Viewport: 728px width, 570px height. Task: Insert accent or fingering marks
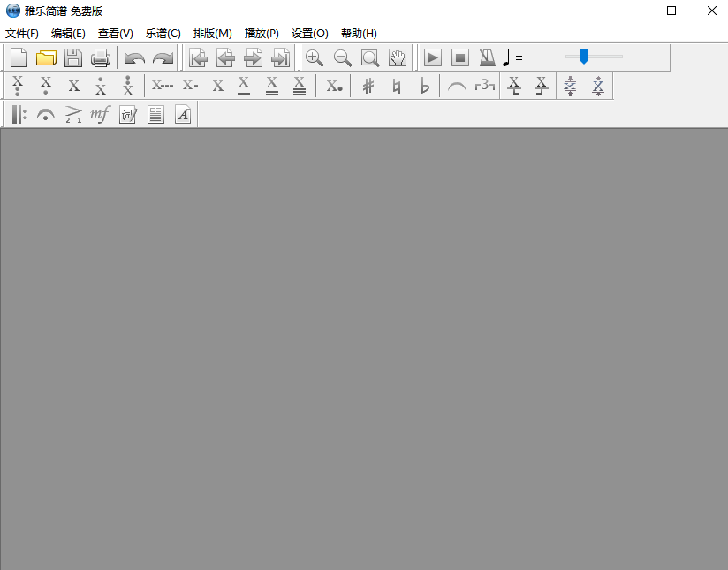coord(73,114)
